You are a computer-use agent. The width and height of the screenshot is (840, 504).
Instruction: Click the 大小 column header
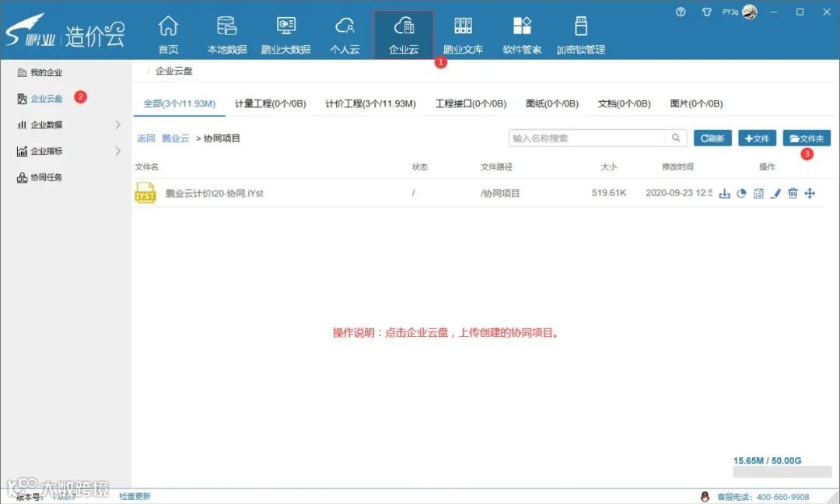pos(608,166)
